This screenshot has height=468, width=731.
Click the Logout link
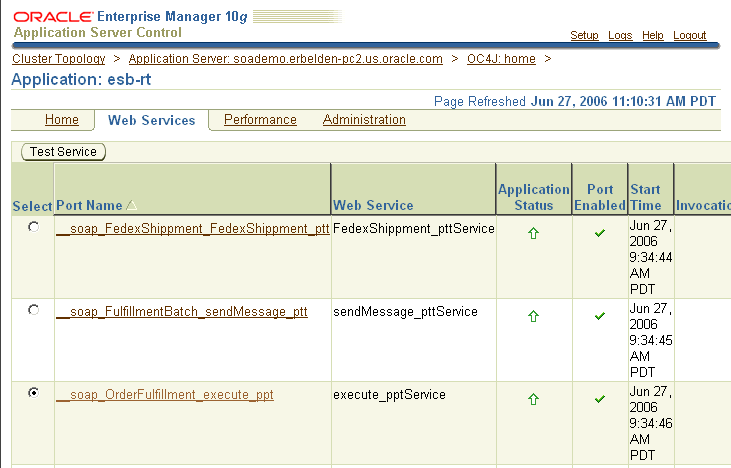pyautogui.click(x=690, y=35)
